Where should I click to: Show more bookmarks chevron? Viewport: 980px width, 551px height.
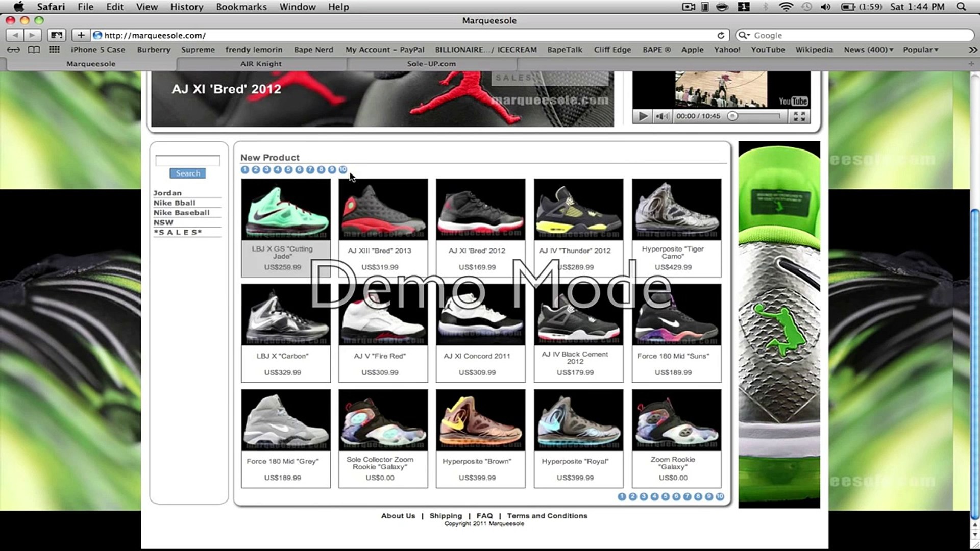972,49
